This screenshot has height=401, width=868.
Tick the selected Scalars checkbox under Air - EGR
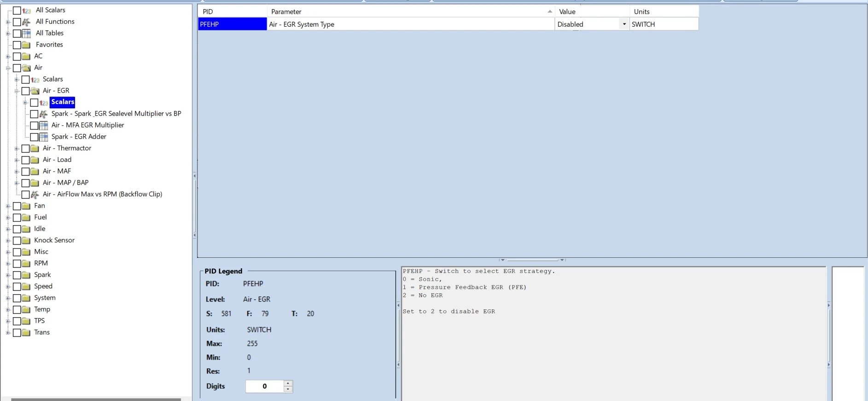(34, 102)
